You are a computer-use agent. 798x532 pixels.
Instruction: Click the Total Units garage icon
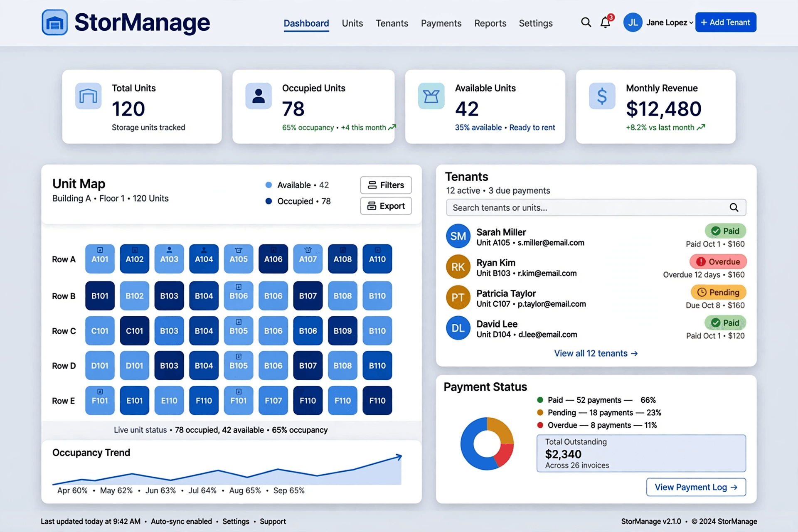point(88,96)
